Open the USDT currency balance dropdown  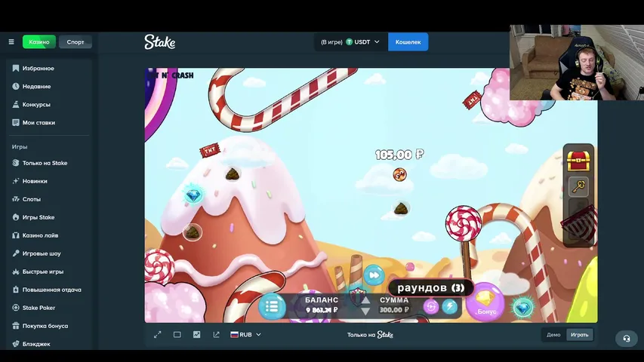(x=351, y=42)
